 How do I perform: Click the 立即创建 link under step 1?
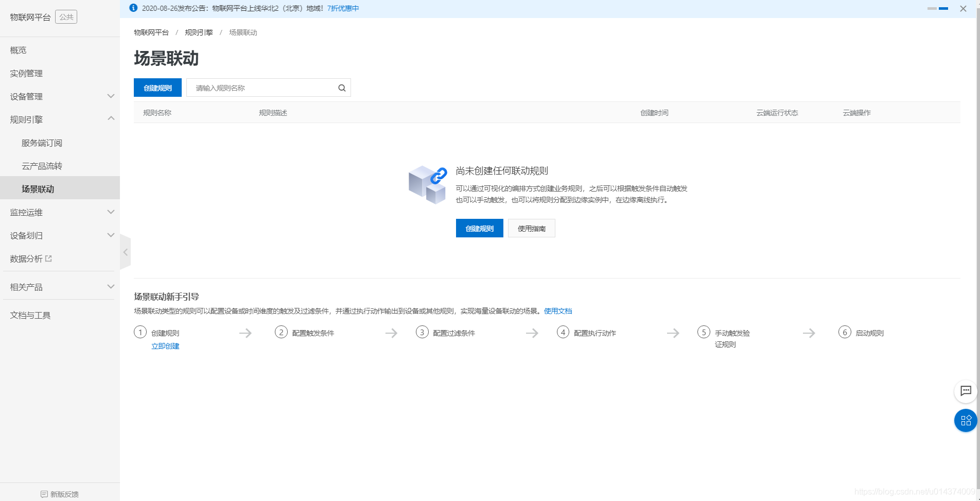165,345
